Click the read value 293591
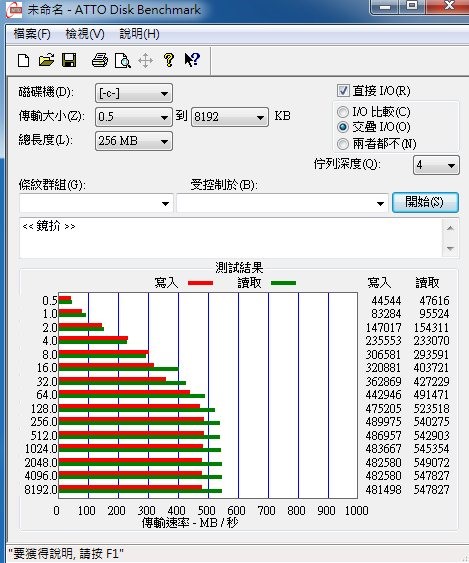The height and width of the screenshot is (563, 469). click(x=431, y=355)
